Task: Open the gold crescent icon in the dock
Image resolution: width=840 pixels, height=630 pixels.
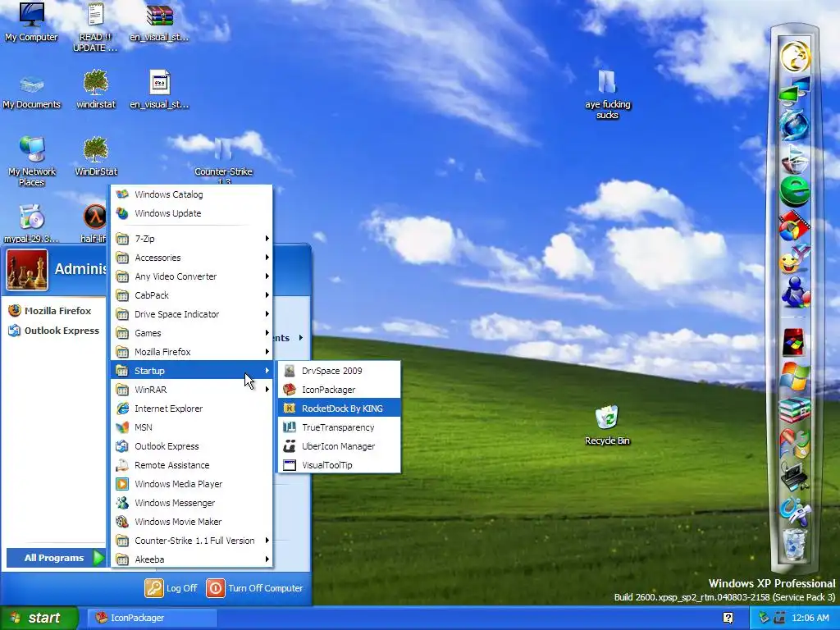Action: click(794, 56)
